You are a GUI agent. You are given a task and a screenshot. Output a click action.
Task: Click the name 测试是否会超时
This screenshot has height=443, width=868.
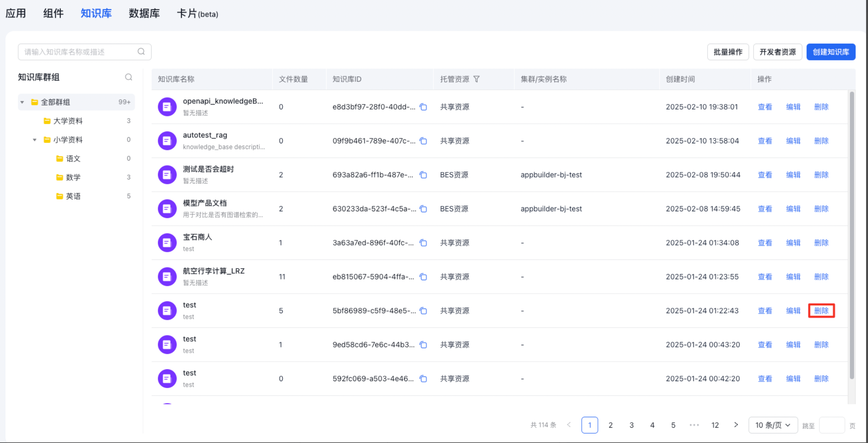(208, 169)
